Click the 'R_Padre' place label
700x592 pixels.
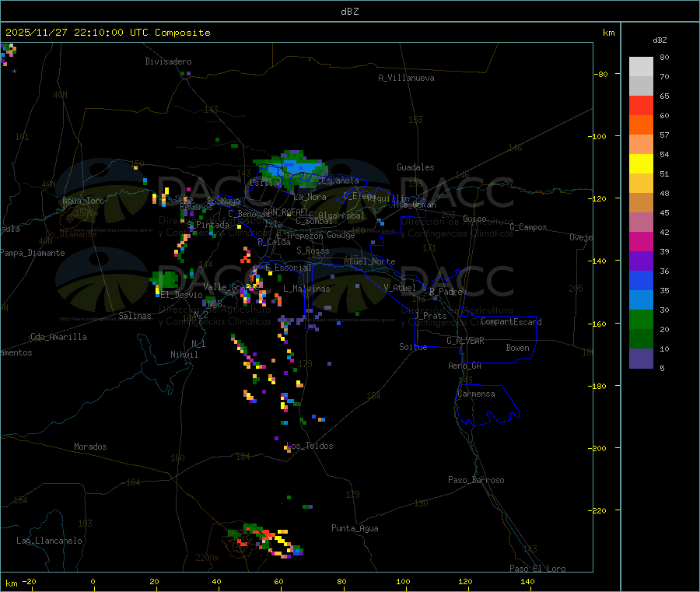tap(446, 292)
